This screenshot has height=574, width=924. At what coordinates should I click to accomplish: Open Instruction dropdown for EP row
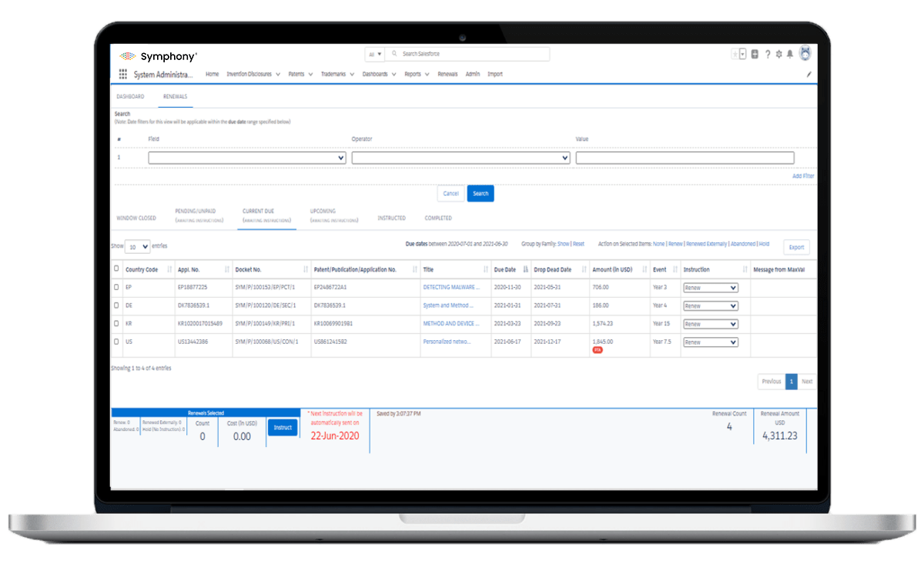[x=711, y=288]
